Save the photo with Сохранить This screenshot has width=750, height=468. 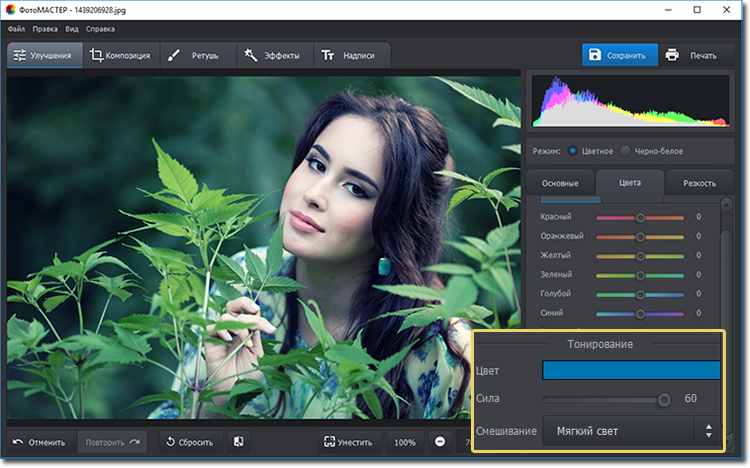(620, 55)
